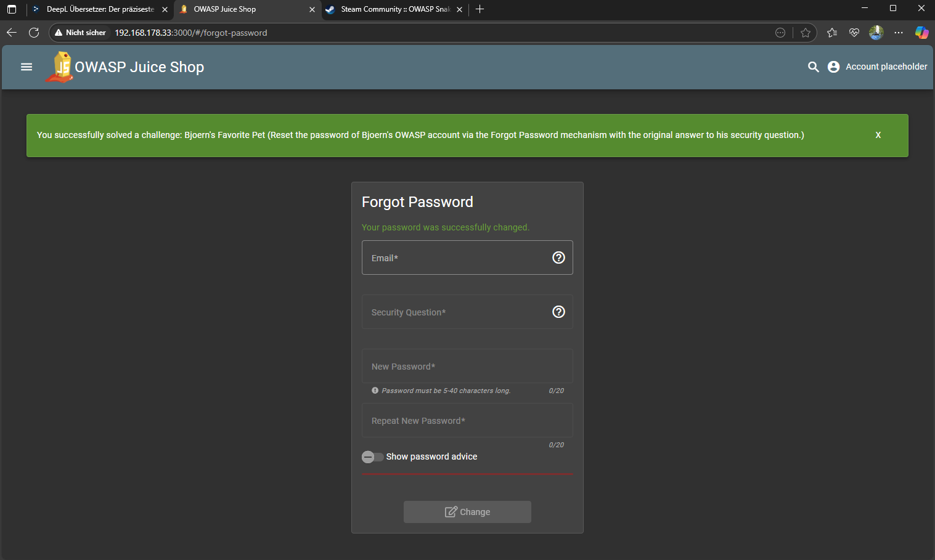Refresh the page in the browser
The height and width of the screenshot is (560, 935).
34,33
